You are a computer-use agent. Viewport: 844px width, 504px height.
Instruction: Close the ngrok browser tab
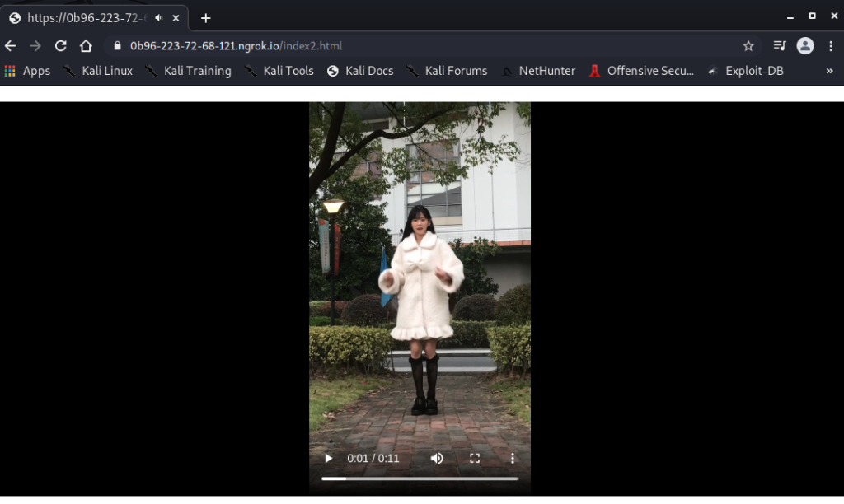pos(176,18)
